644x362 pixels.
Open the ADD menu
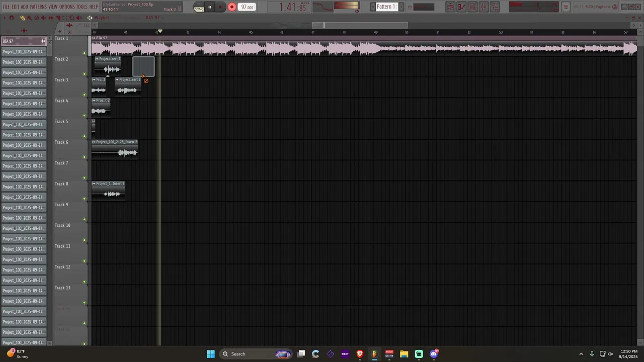click(x=25, y=7)
